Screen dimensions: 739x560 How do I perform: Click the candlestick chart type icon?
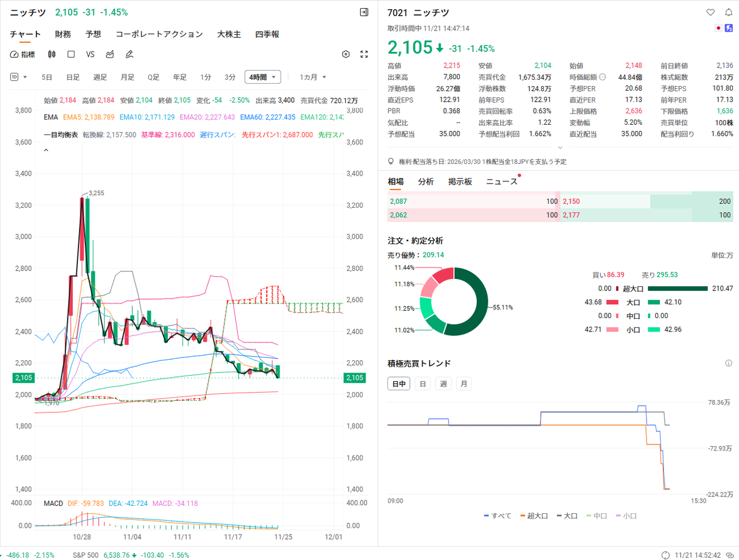click(x=52, y=54)
